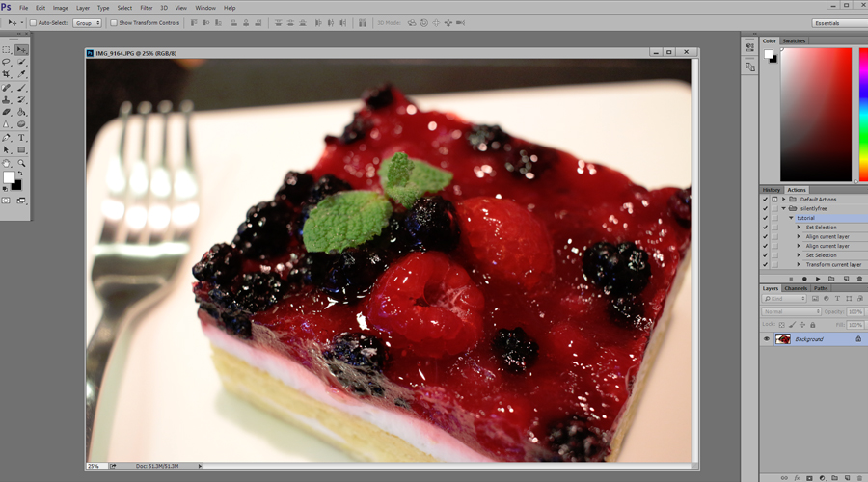
Task: Switch to the History panel tab
Action: 772,190
